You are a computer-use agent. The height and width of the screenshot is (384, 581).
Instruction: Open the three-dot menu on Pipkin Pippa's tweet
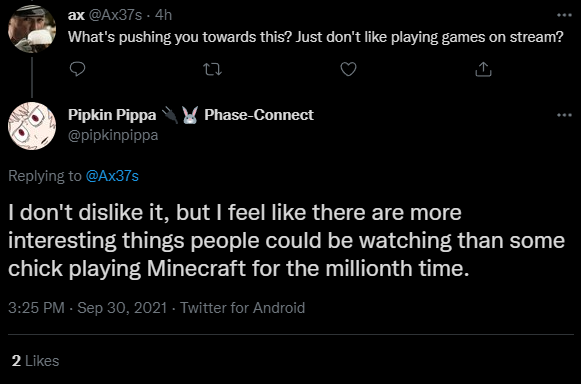pos(564,115)
